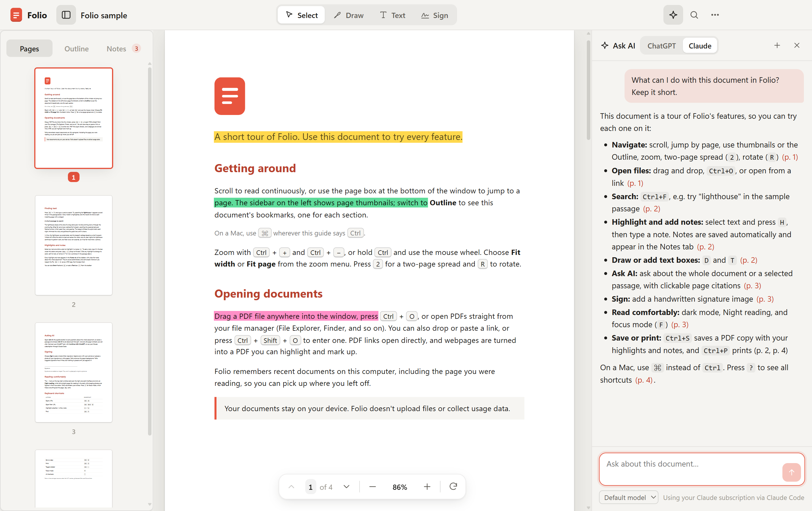Open the more options ellipsis menu
812x511 pixels.
point(715,15)
